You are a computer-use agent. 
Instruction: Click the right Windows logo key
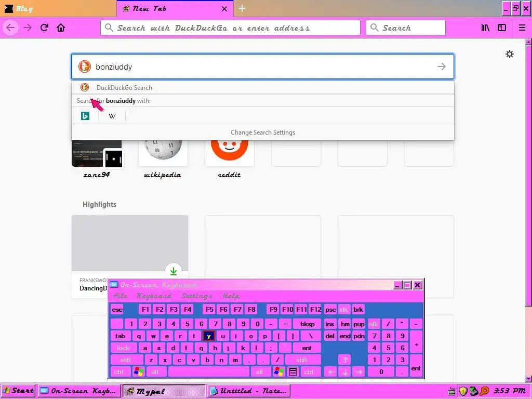279,372
